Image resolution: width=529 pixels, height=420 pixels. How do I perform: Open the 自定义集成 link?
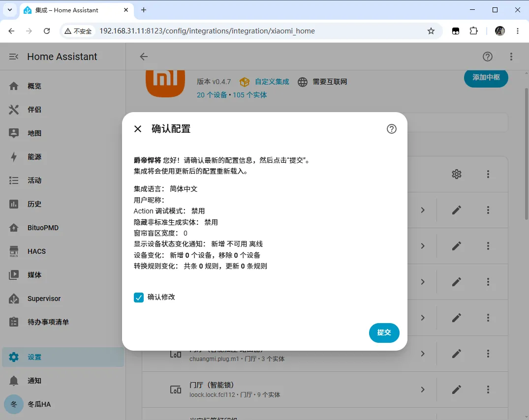pyautogui.click(x=272, y=82)
